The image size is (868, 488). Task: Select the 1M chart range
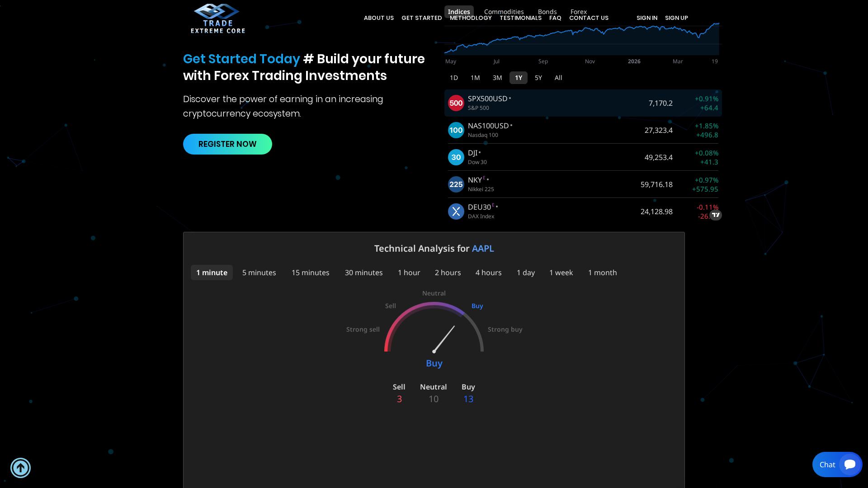pyautogui.click(x=475, y=78)
